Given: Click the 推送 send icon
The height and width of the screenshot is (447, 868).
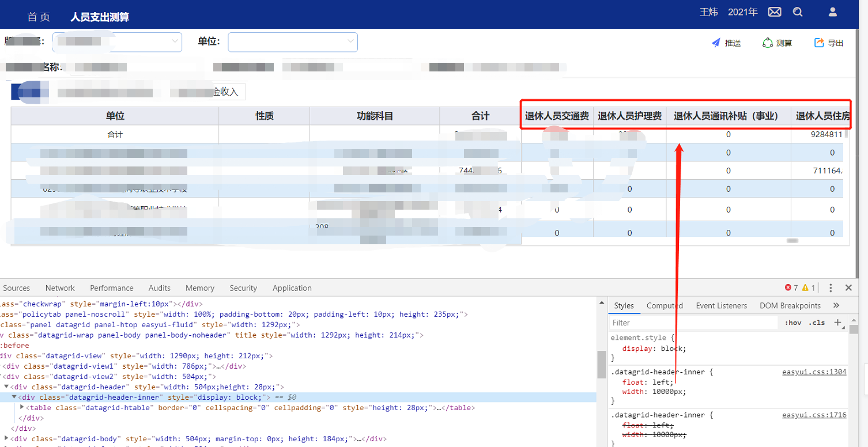Looking at the screenshot, I should tap(716, 43).
